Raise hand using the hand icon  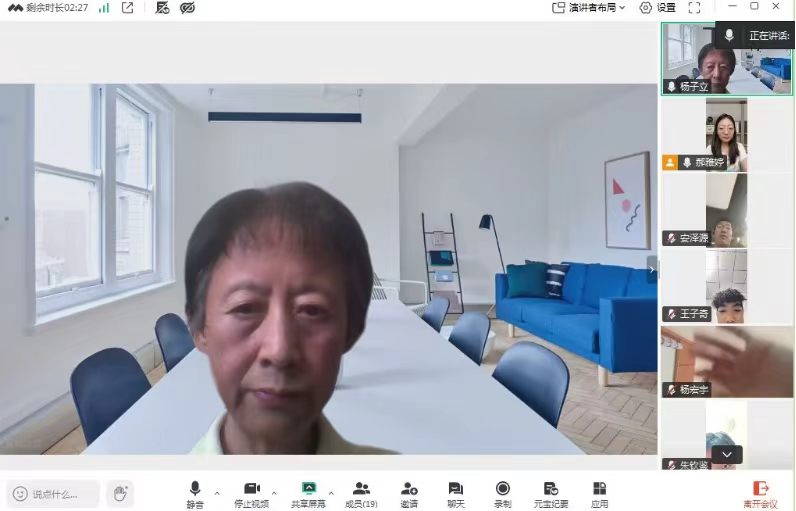pos(120,493)
